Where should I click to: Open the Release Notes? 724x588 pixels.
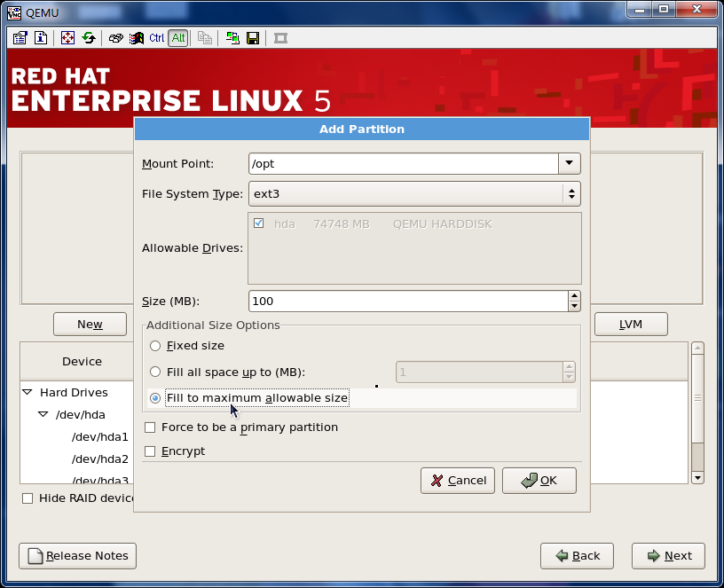pos(77,556)
